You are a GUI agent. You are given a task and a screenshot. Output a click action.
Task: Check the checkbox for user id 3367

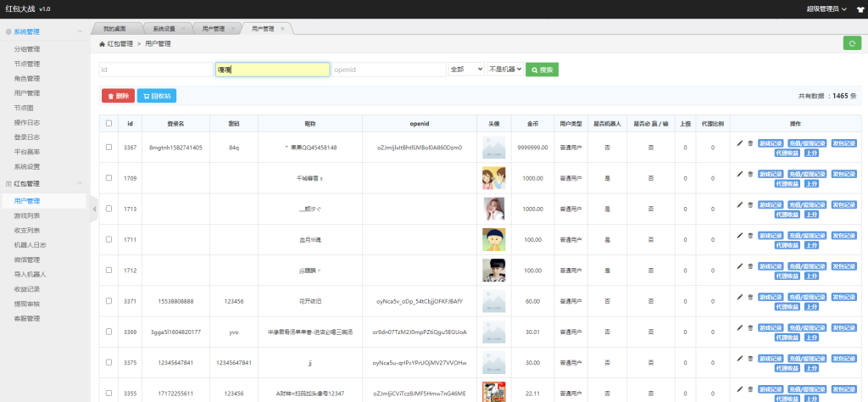[108, 148]
